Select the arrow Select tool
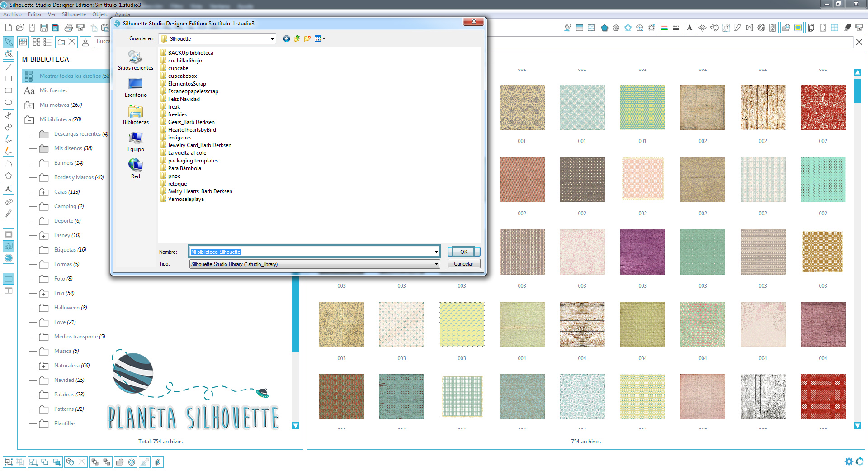 [x=9, y=42]
